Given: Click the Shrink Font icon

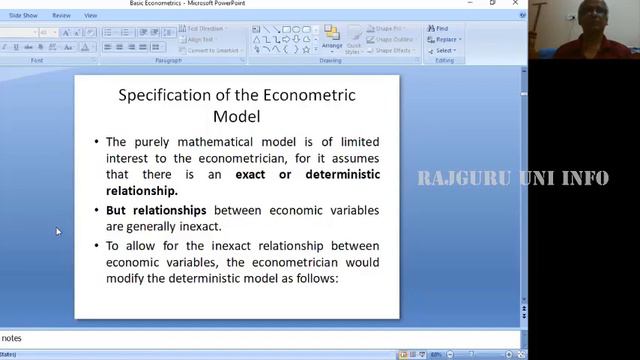Looking at the screenshot, I should (77, 33).
